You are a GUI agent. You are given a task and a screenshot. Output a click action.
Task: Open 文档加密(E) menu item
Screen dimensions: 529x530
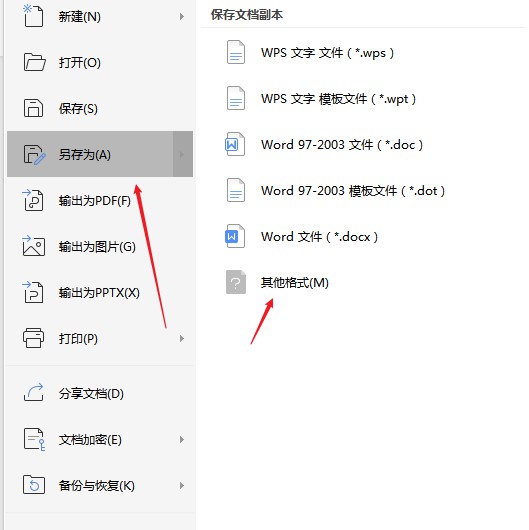click(x=100, y=439)
